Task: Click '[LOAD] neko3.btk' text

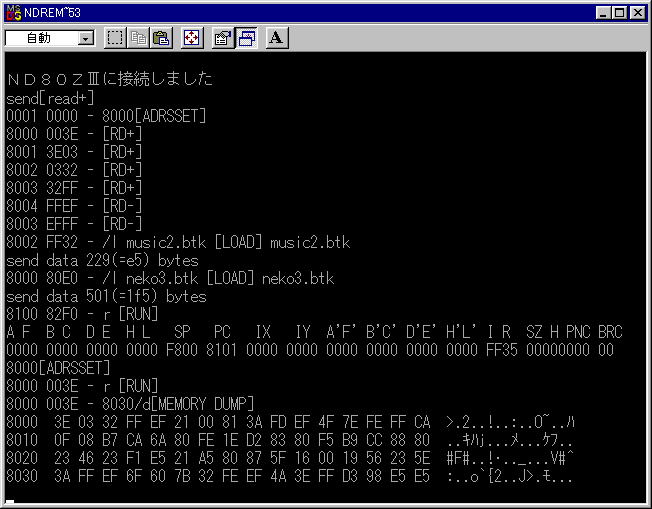Action: point(270,278)
